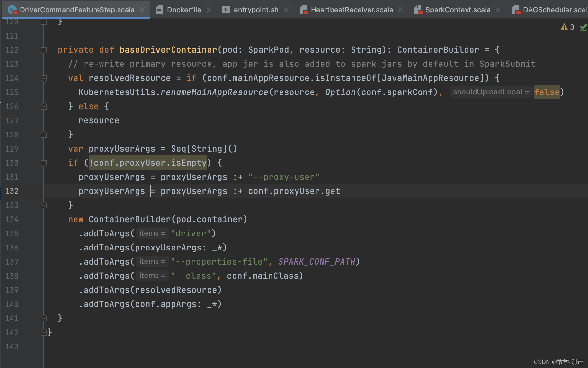Close the SparkContext.scala tab
This screenshot has width=588, height=368.
(498, 10)
